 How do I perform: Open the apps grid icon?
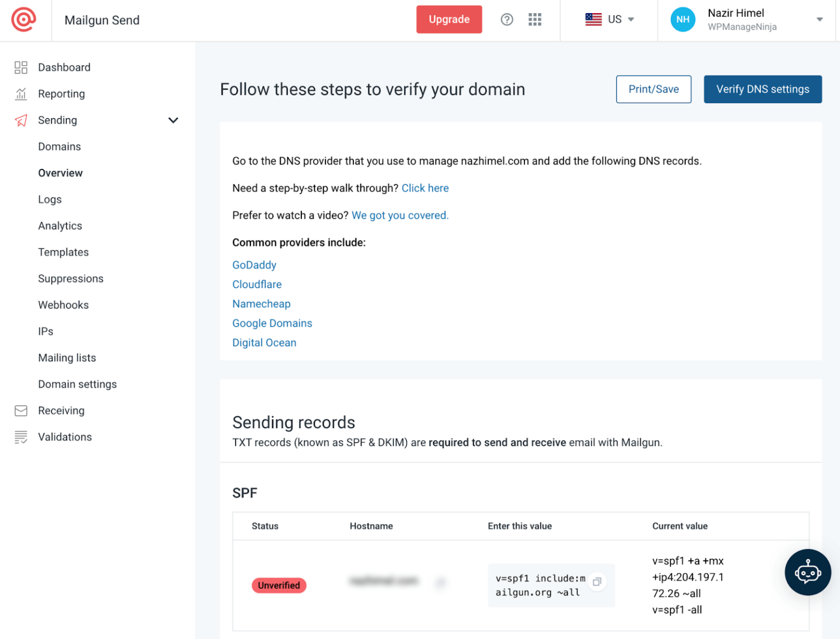[x=534, y=19]
